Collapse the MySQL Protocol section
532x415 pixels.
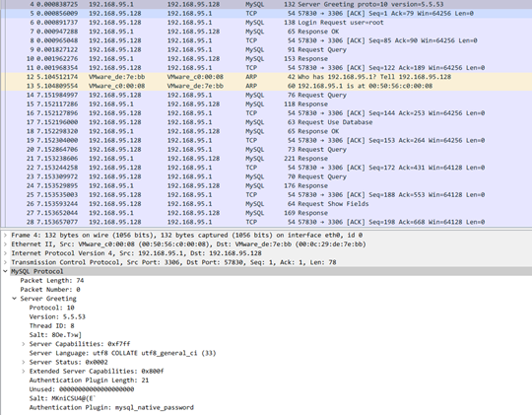point(6,271)
